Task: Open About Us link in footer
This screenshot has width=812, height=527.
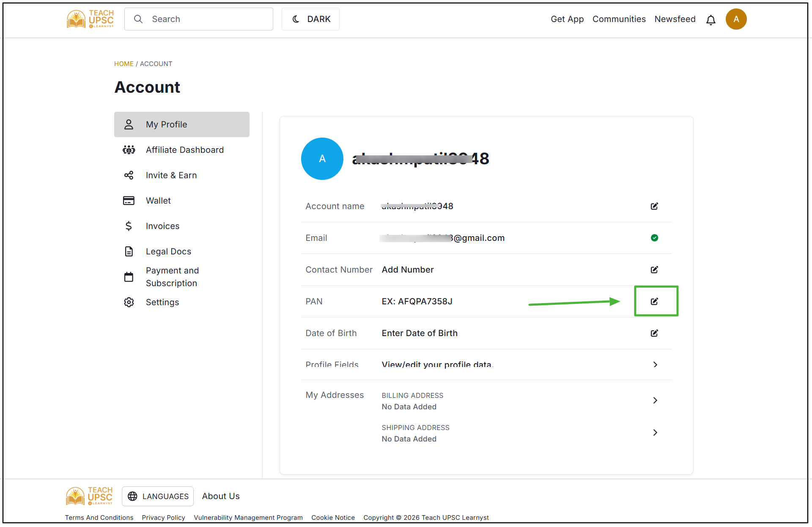Action: point(221,496)
